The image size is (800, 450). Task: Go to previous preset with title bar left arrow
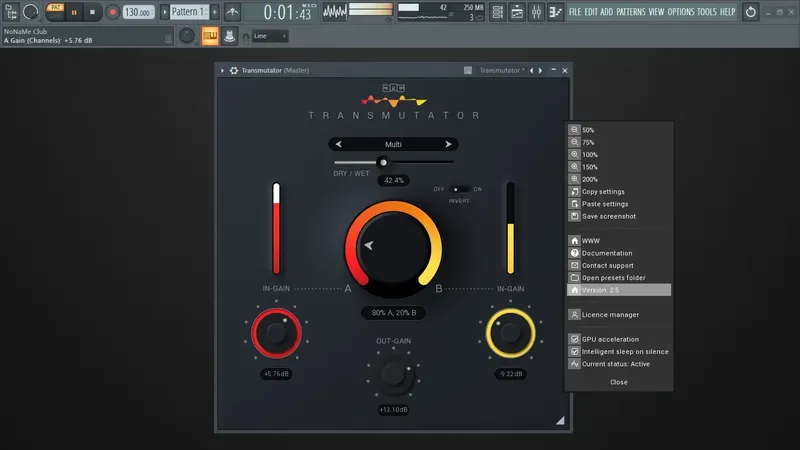531,70
